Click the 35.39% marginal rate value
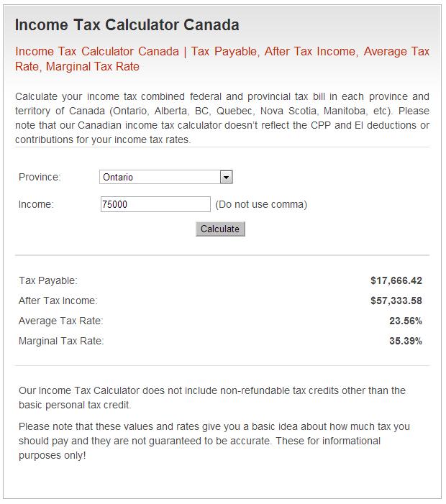Image resolution: width=446 pixels, height=504 pixels. 405,341
